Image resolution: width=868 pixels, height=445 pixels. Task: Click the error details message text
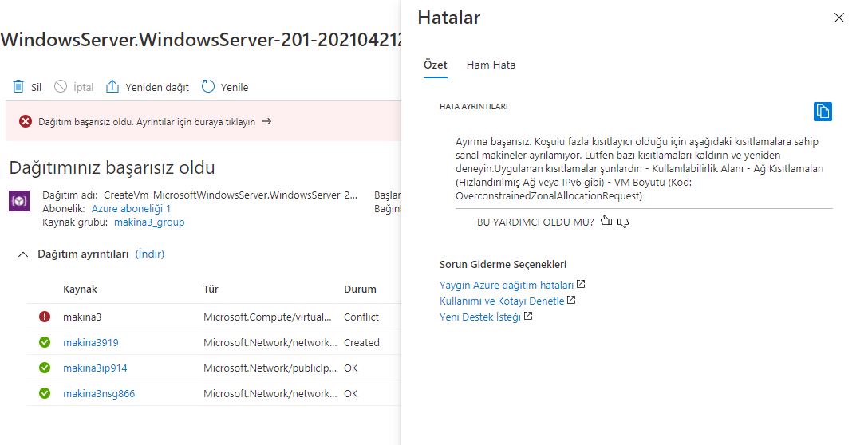(x=639, y=168)
